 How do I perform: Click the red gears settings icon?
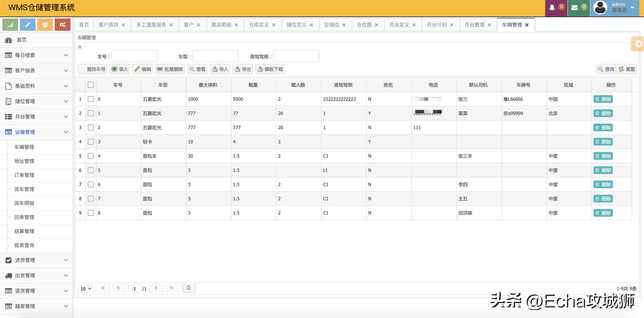coord(63,25)
